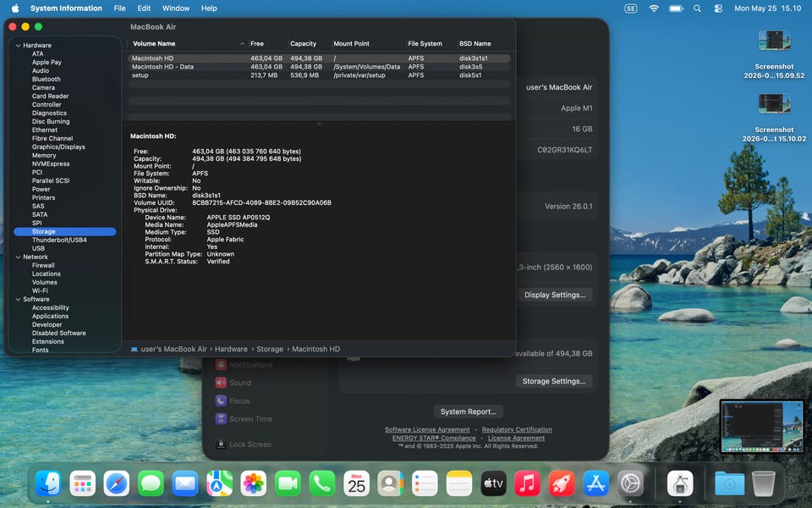Click Storage Settings… in the About window

(x=553, y=381)
